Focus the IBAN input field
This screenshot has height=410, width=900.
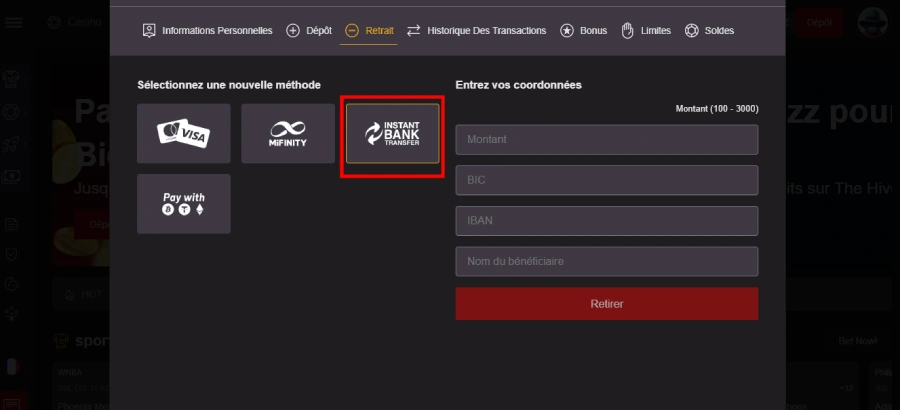pyautogui.click(x=607, y=221)
